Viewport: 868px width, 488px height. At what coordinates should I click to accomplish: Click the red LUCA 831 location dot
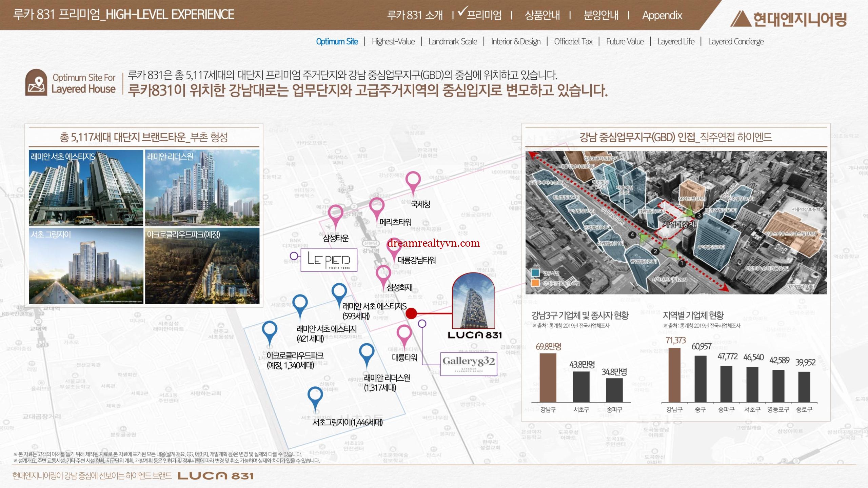point(411,313)
